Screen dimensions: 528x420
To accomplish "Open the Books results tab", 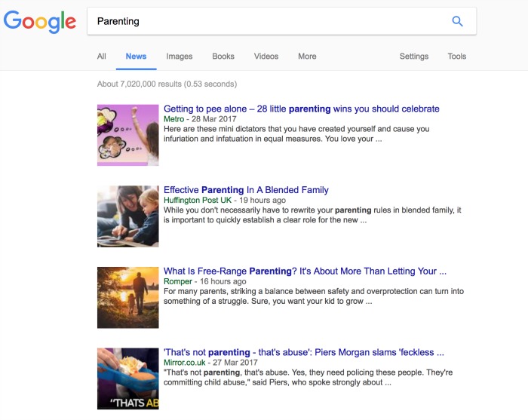I will tap(223, 57).
